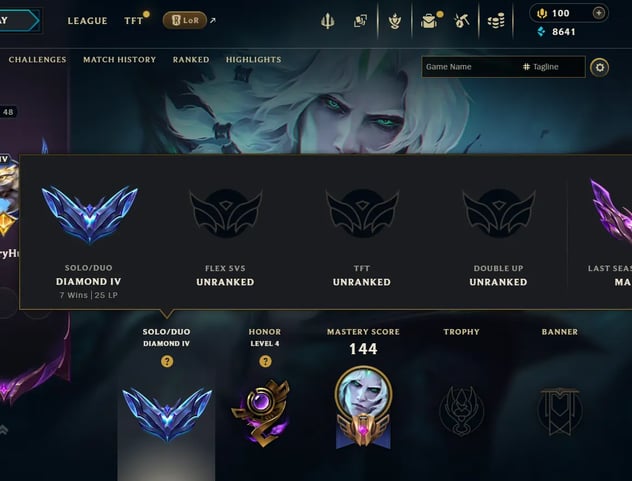Switch to the Ranked tab
Screen dimensions: 632x481
191,60
